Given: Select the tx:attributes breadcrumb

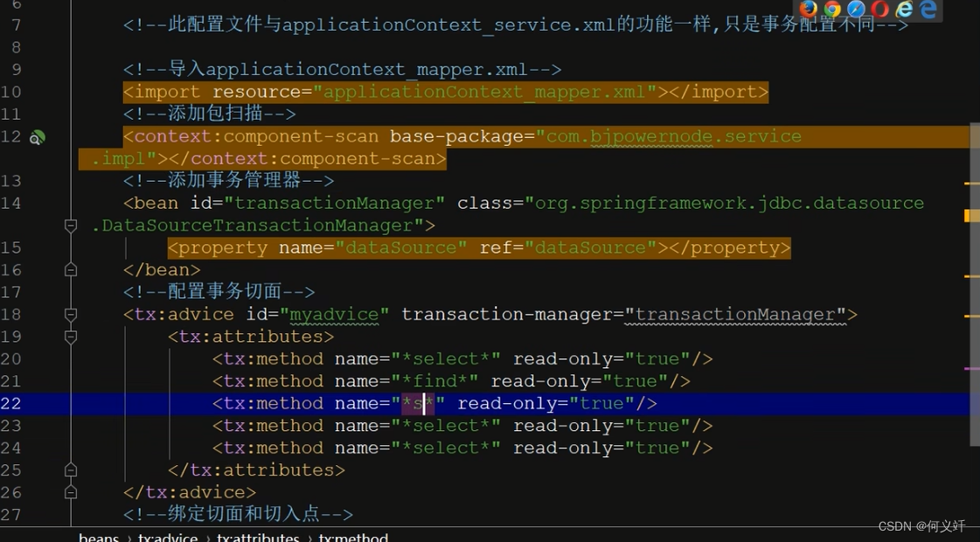Looking at the screenshot, I should (258, 537).
